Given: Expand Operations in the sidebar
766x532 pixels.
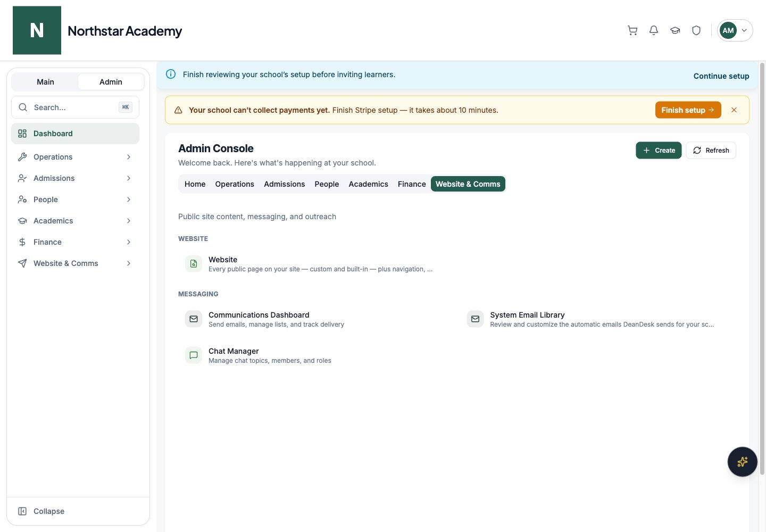Looking at the screenshot, I should click(x=75, y=157).
